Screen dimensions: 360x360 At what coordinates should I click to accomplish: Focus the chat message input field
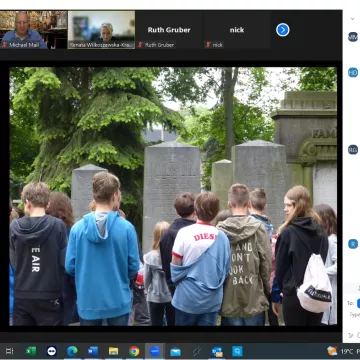[x=354, y=314]
